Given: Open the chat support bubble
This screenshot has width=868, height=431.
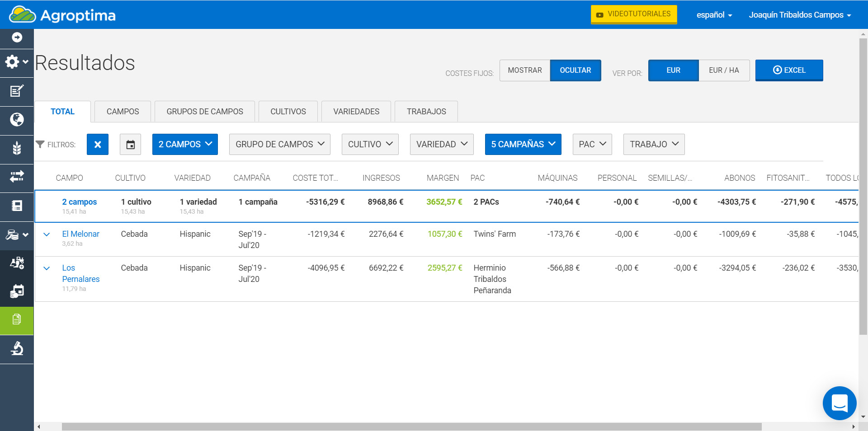Looking at the screenshot, I should pos(839,403).
